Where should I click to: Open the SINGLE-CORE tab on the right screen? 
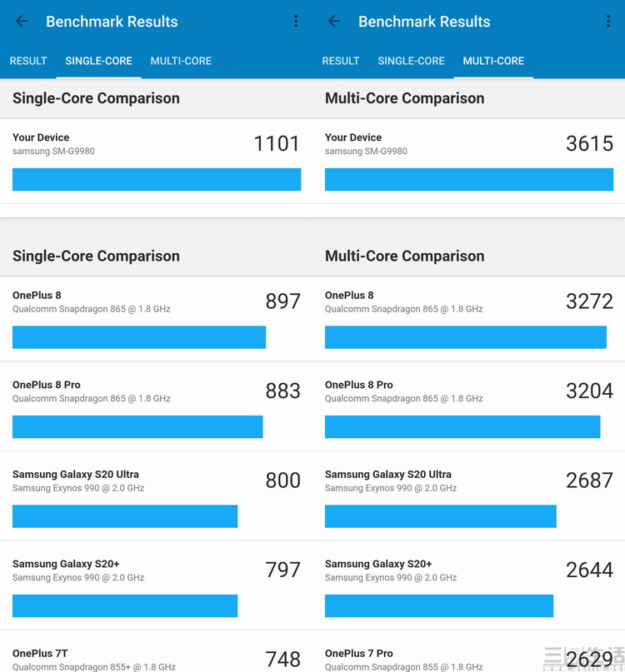pyautogui.click(x=411, y=61)
